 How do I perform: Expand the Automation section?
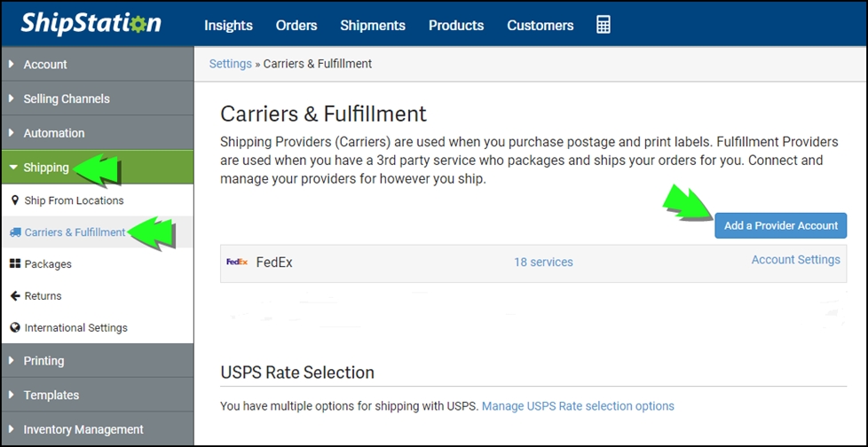pos(98,133)
